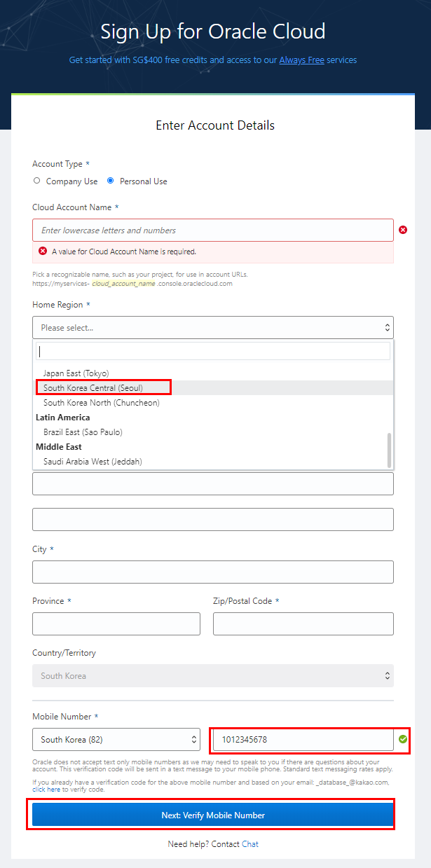This screenshot has height=868, width=431.
Task: Click the Middle East group heading
Action: (59, 447)
